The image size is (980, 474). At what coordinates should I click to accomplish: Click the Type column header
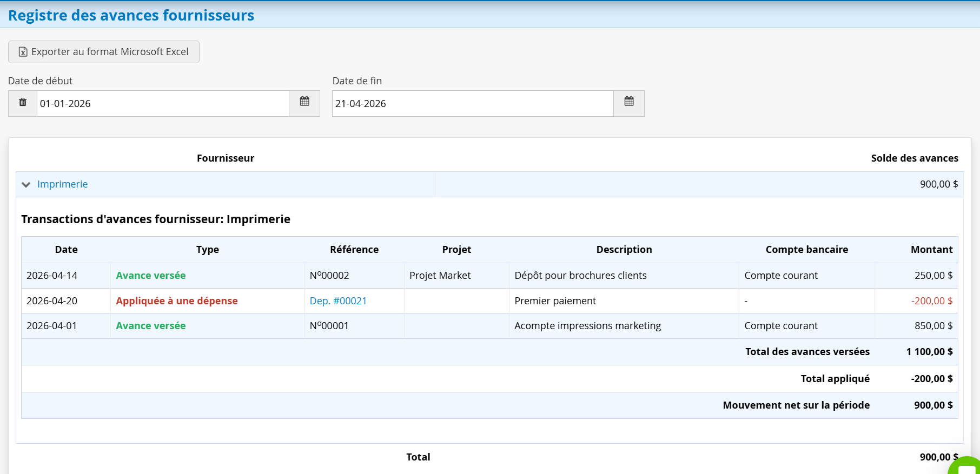tap(208, 250)
